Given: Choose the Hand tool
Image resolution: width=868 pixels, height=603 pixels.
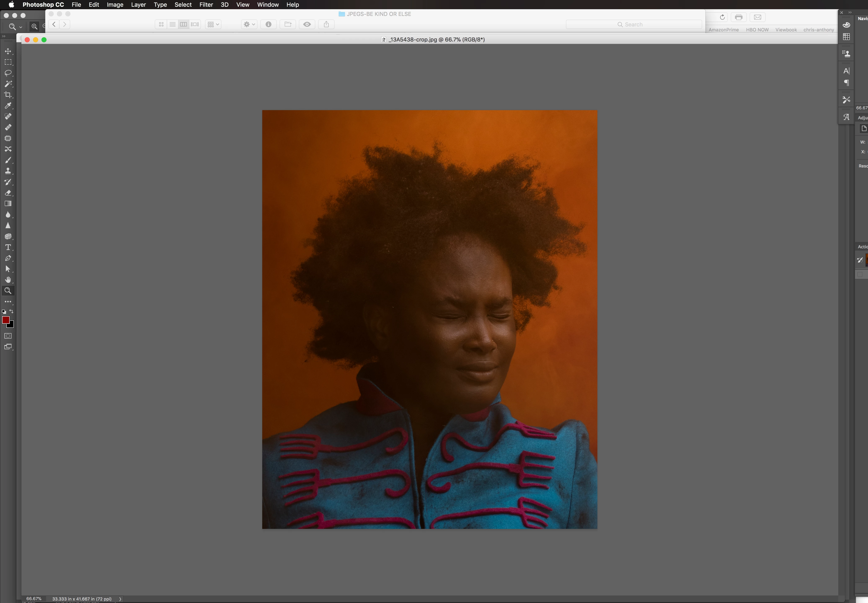Looking at the screenshot, I should pos(8,280).
